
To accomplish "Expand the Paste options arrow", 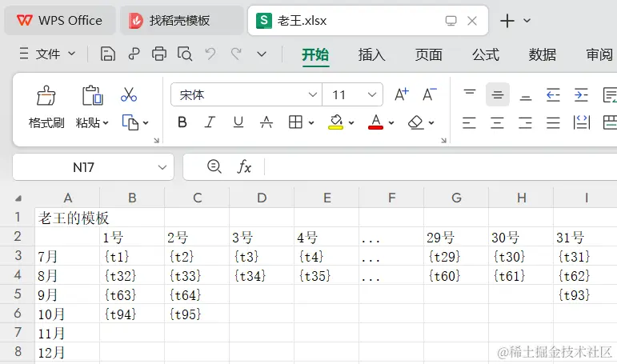I will tap(106, 122).
